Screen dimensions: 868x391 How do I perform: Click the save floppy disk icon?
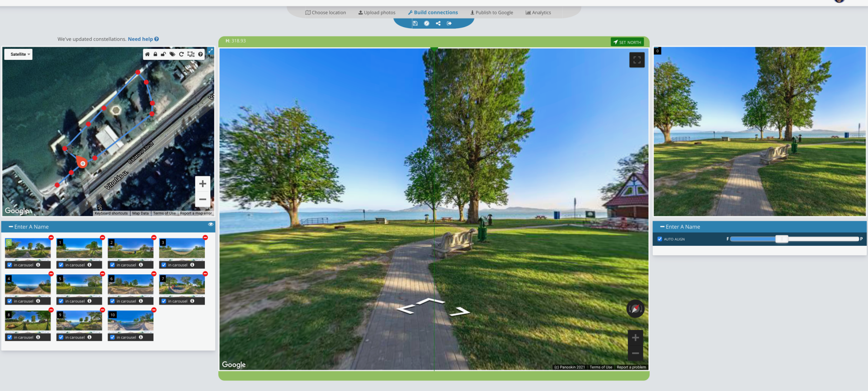click(415, 24)
